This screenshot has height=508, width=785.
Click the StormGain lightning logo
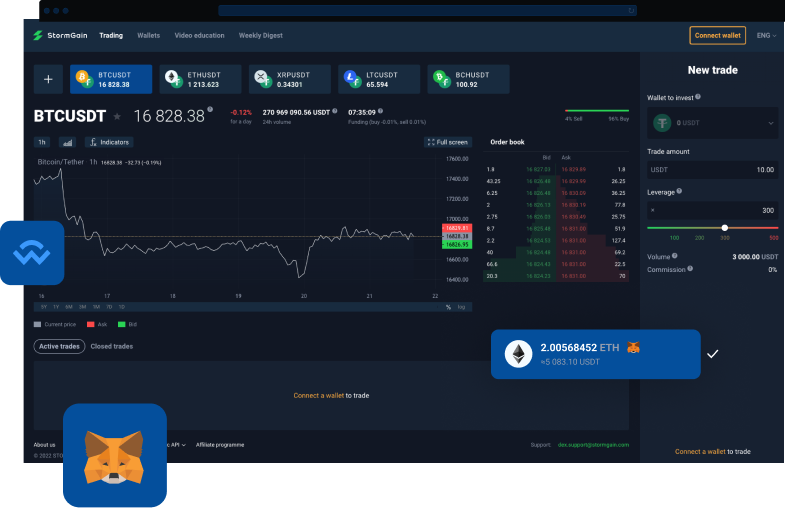pyautogui.click(x=38, y=36)
